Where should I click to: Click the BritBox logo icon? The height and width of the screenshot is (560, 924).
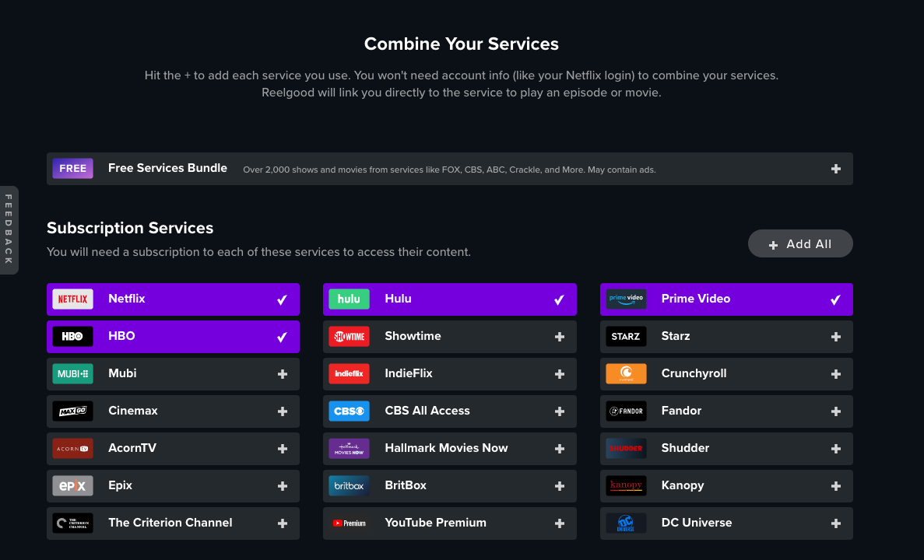click(349, 486)
